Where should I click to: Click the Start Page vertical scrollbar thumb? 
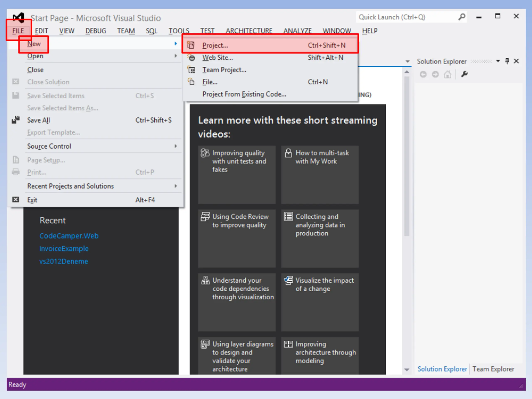click(x=407, y=156)
